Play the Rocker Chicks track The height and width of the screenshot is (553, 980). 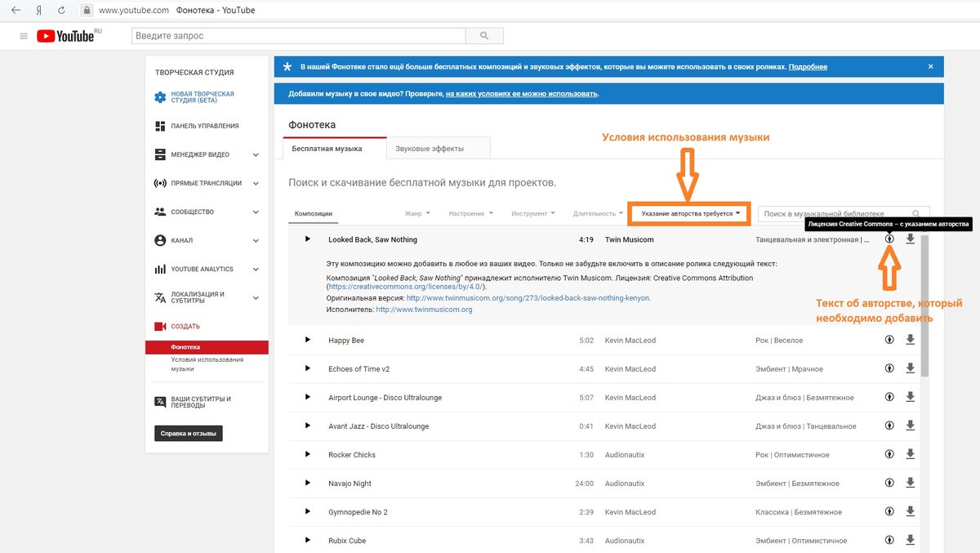coord(307,454)
